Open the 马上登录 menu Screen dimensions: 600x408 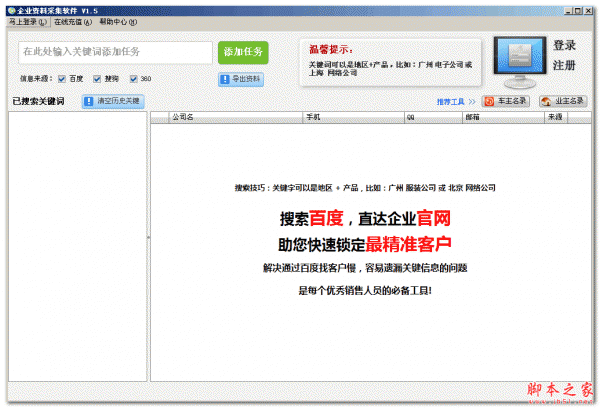pos(28,22)
